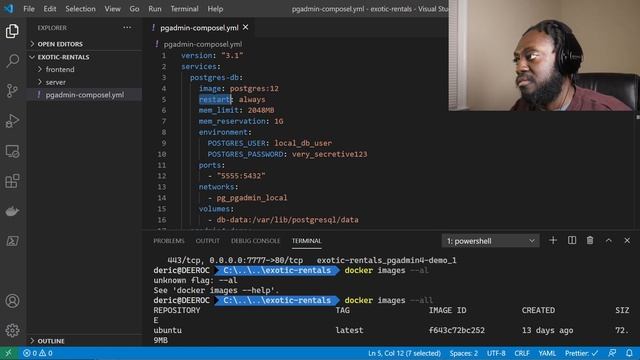Click 'image: postgres:12' on line 4
This screenshot has width=640, height=360.
tap(239, 89)
